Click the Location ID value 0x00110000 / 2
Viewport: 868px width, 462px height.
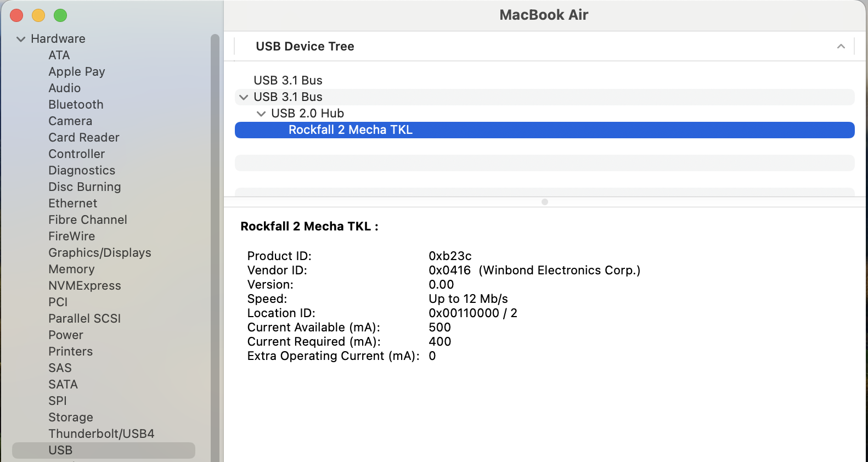click(473, 313)
